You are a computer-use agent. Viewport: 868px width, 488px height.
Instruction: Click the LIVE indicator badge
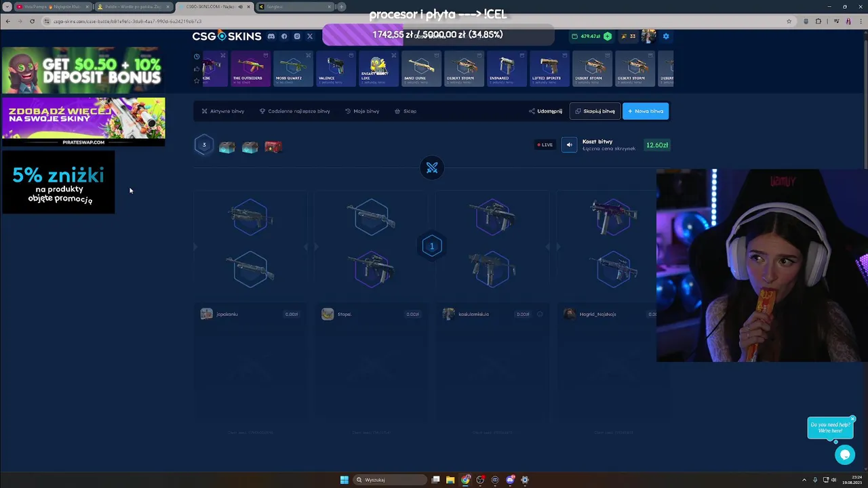(x=545, y=144)
